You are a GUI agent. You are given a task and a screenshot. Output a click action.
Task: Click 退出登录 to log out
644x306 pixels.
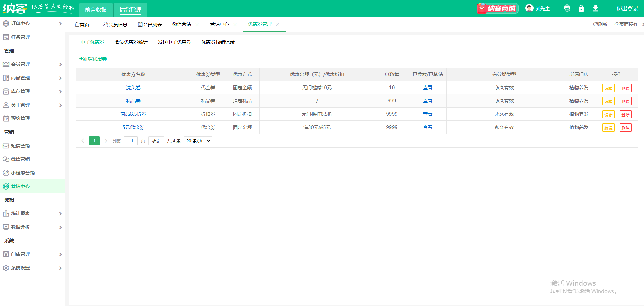tap(627, 8)
